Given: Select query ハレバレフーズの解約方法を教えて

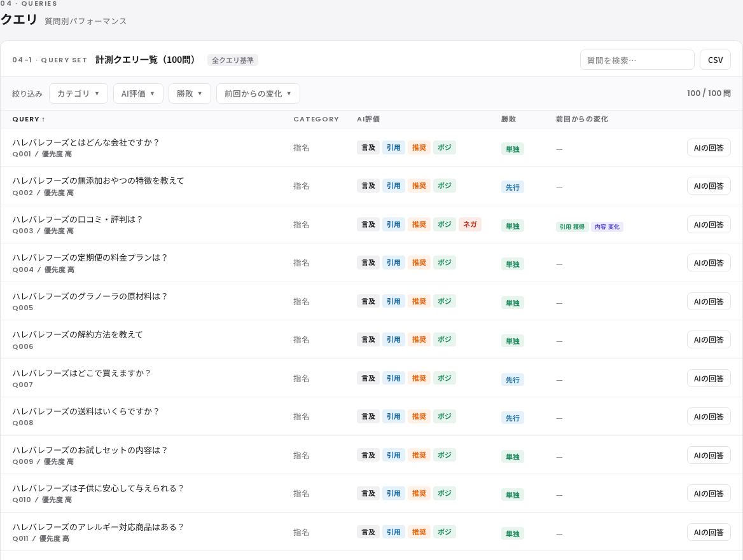Looking at the screenshot, I should [x=78, y=335].
